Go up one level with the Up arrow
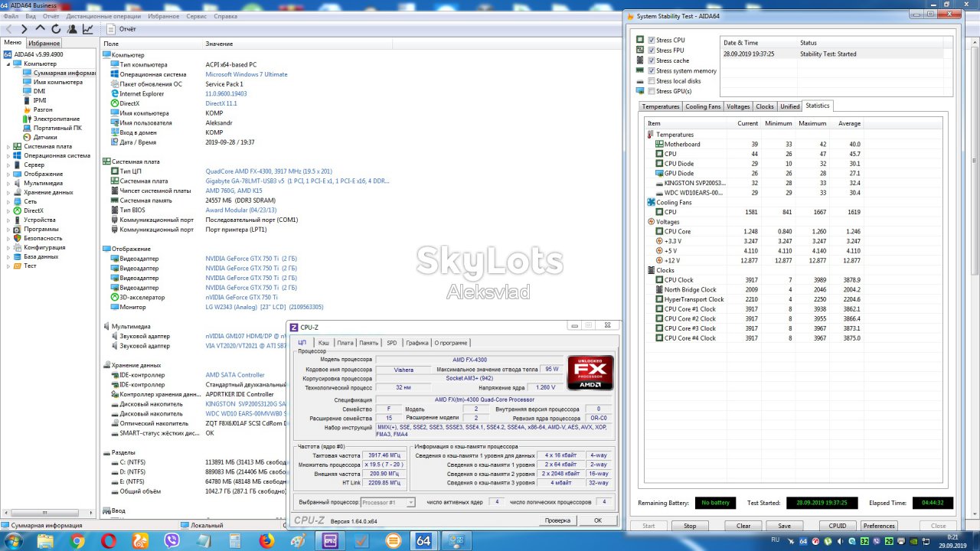980x551 pixels. (x=41, y=29)
